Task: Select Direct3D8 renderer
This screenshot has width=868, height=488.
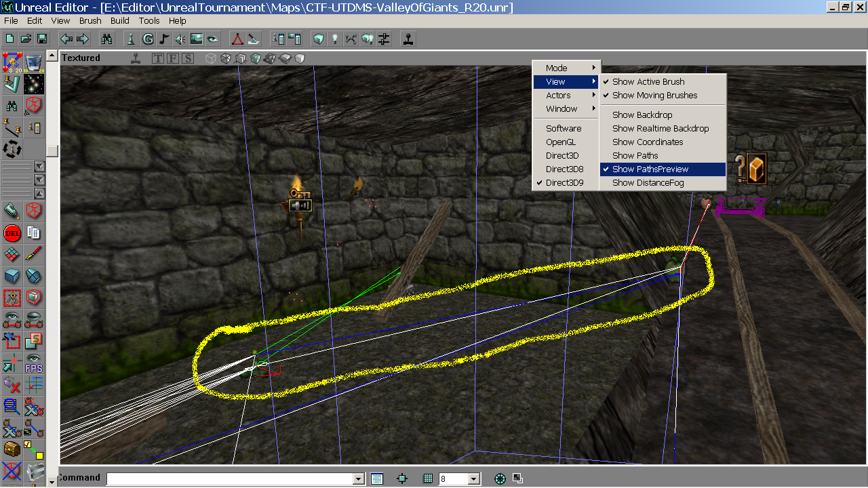Action: coord(566,169)
